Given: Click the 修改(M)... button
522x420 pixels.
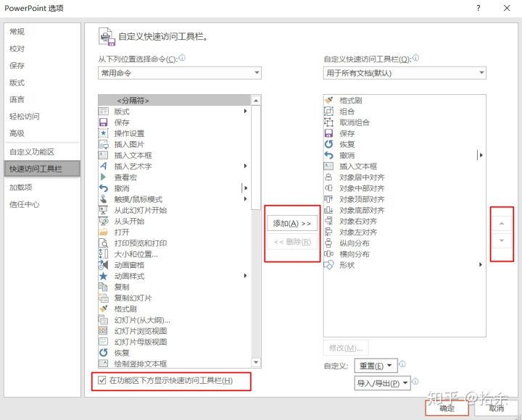Looking at the screenshot, I should coord(346,348).
